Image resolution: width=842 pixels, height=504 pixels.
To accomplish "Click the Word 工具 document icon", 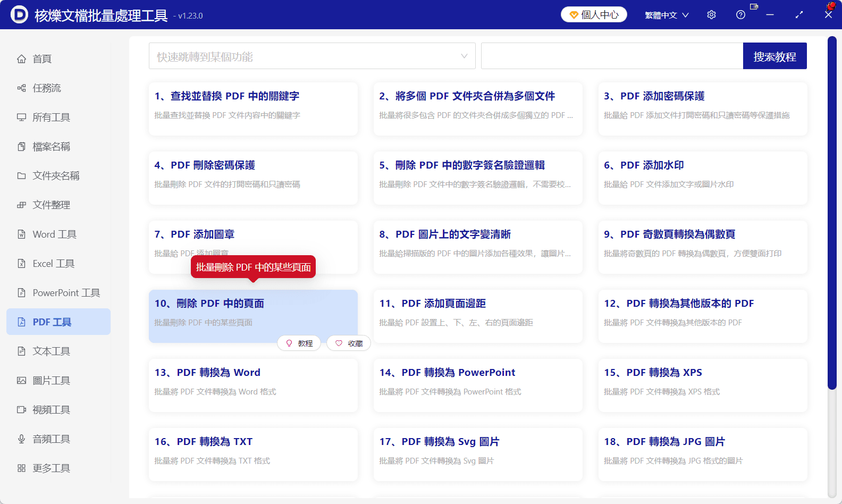I will click(21, 234).
